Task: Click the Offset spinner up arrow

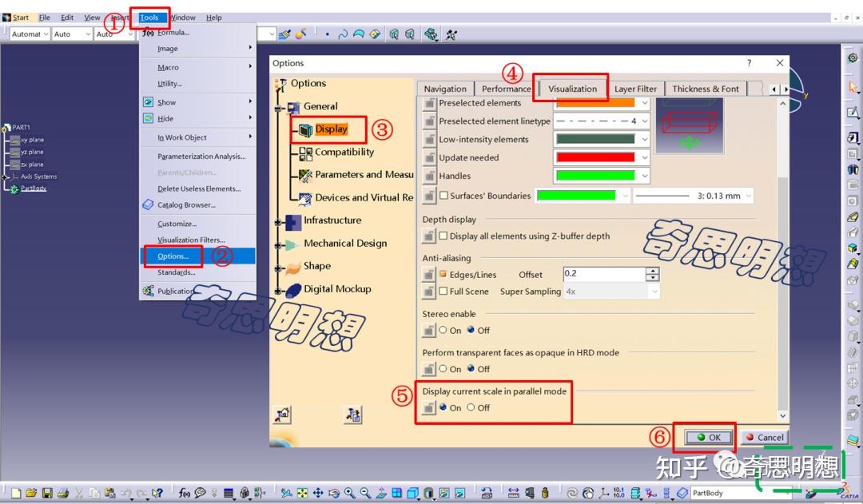Action: coord(652,270)
